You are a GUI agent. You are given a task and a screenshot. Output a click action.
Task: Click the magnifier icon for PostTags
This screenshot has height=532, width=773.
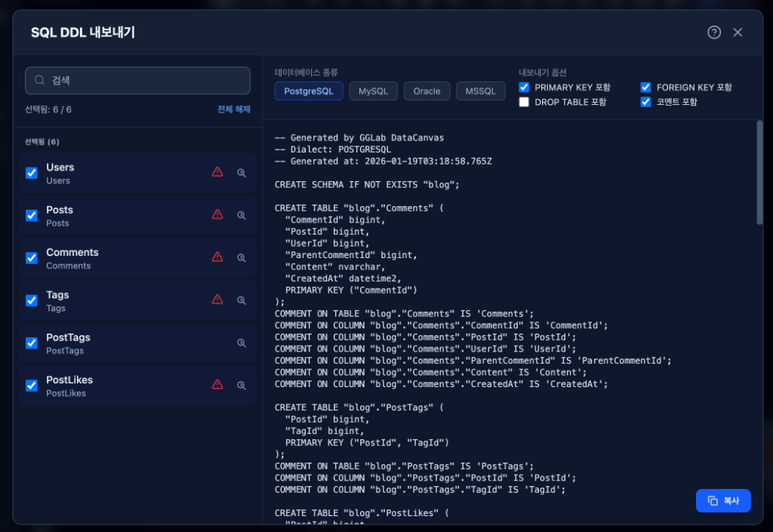(242, 343)
